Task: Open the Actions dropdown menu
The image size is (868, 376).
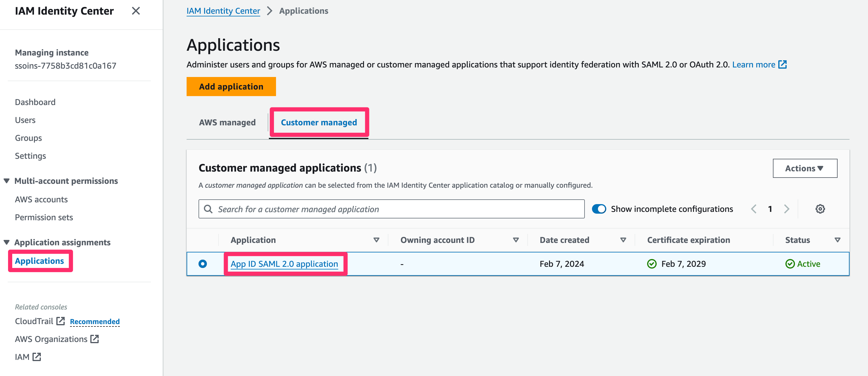Action: [805, 168]
